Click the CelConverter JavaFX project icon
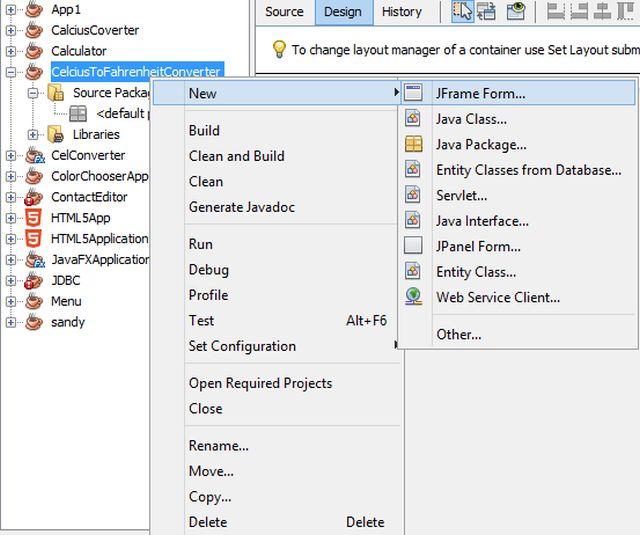This screenshot has height=535, width=640. 35,155
